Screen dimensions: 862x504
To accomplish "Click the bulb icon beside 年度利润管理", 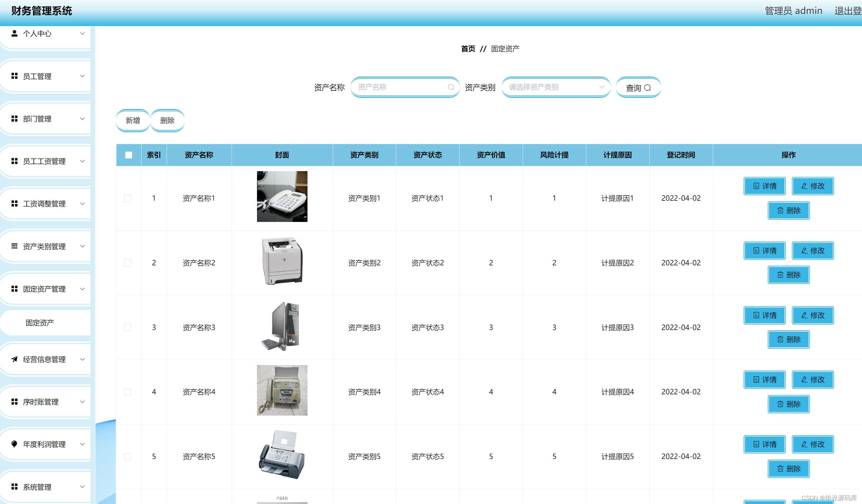I will [x=14, y=444].
